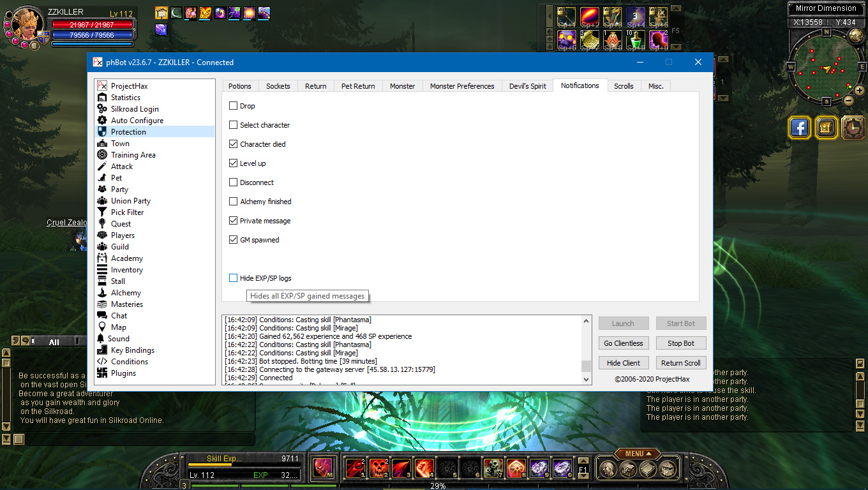Select the Training Area sidebar entry
Image resolution: width=868 pixels, height=490 pixels.
(x=133, y=155)
